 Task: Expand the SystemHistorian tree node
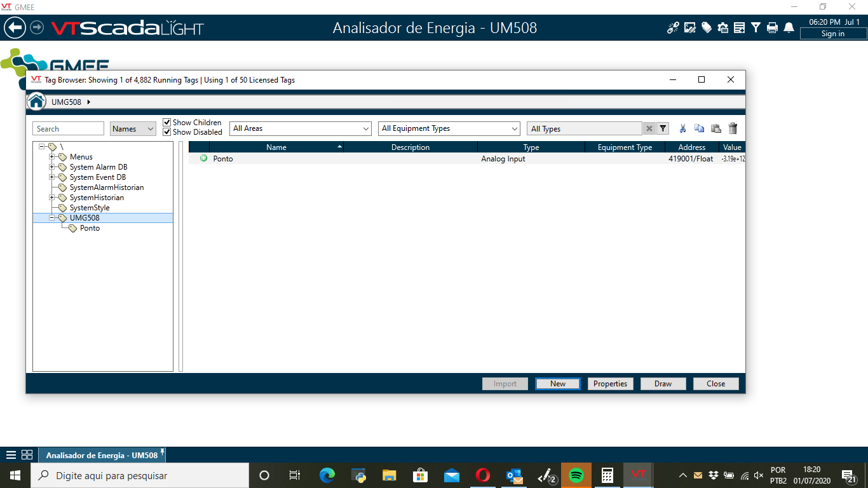click(x=52, y=197)
